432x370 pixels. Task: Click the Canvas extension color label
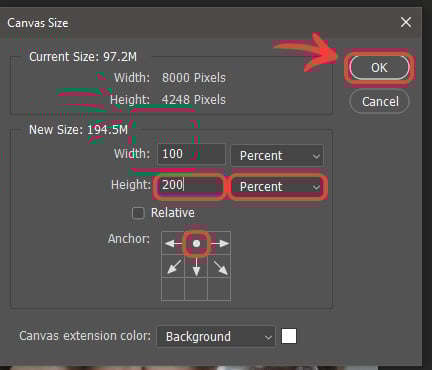click(x=85, y=336)
